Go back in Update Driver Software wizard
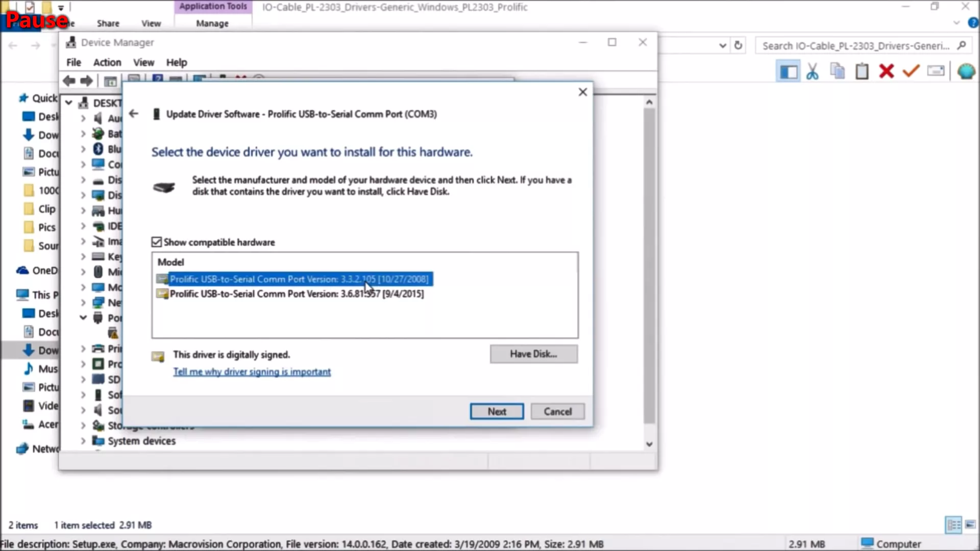 [x=134, y=114]
